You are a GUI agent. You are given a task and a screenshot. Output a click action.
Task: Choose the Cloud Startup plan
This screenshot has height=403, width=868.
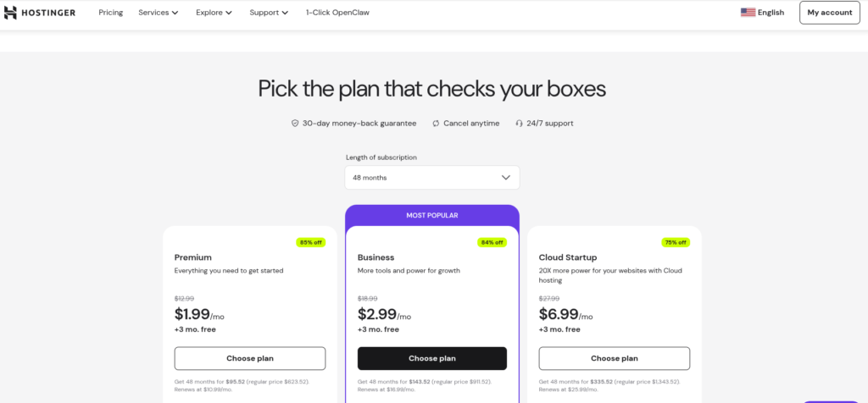point(615,358)
